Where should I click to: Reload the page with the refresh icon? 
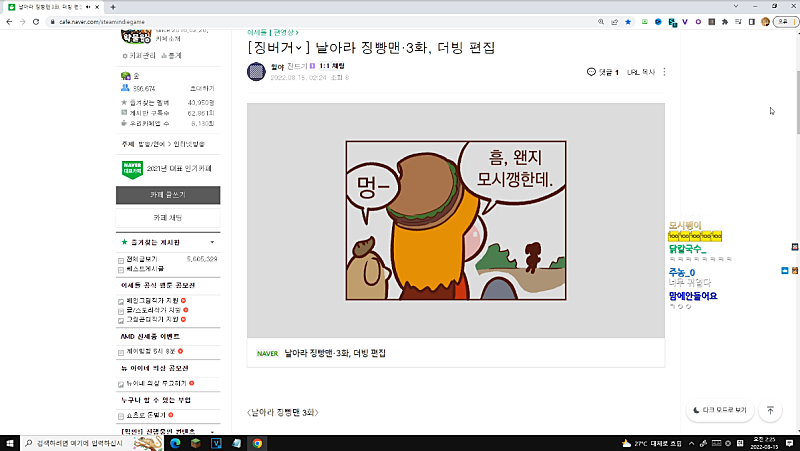36,22
